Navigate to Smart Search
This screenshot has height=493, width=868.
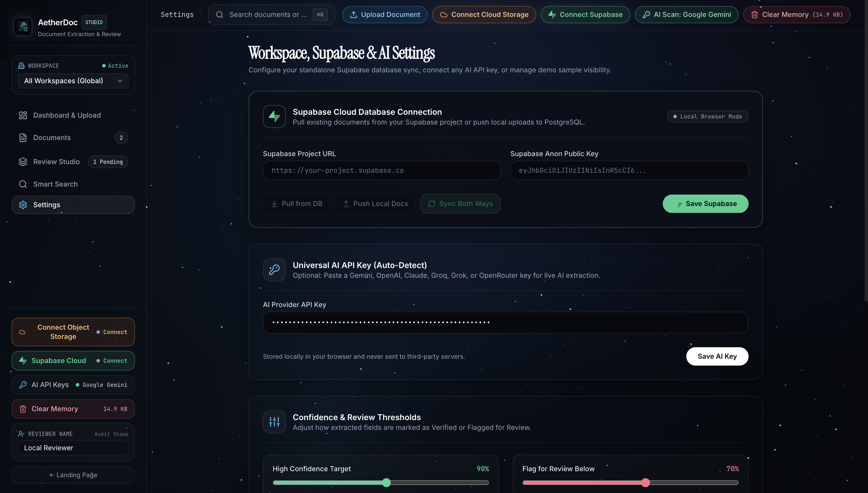[x=73, y=184]
